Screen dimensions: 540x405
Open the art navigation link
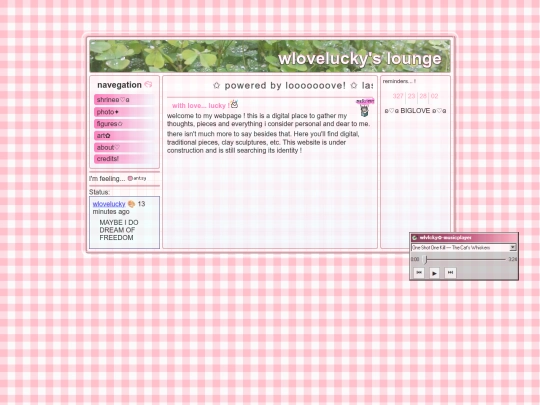(x=124, y=135)
